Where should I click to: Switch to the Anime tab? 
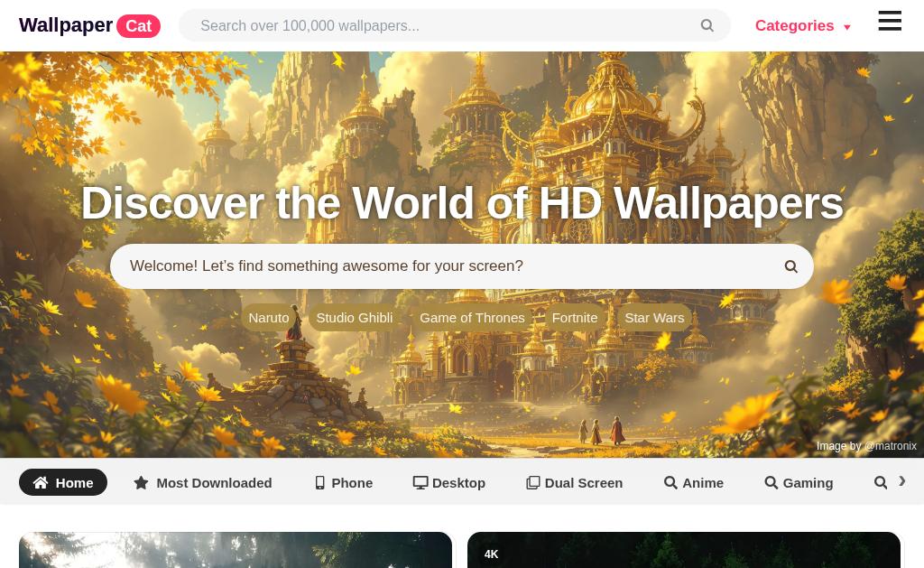click(694, 482)
